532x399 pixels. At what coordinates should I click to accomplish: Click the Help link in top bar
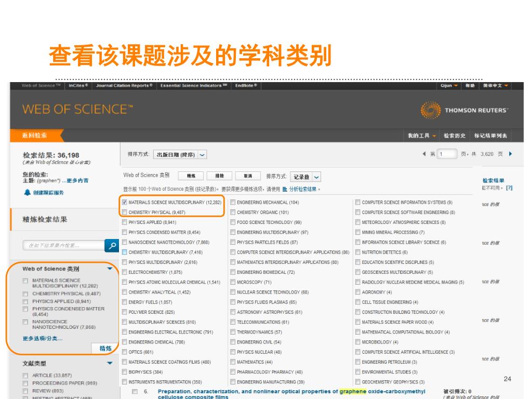(x=470, y=86)
